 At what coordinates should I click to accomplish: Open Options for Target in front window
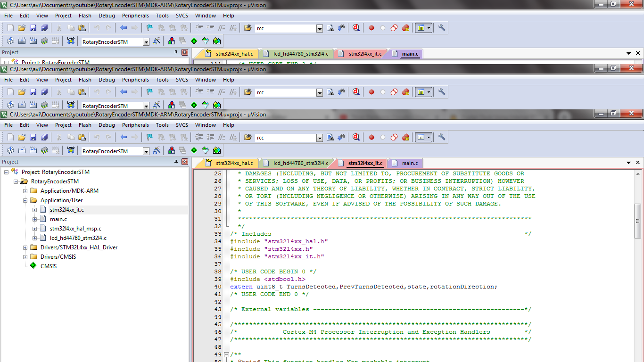(157, 151)
